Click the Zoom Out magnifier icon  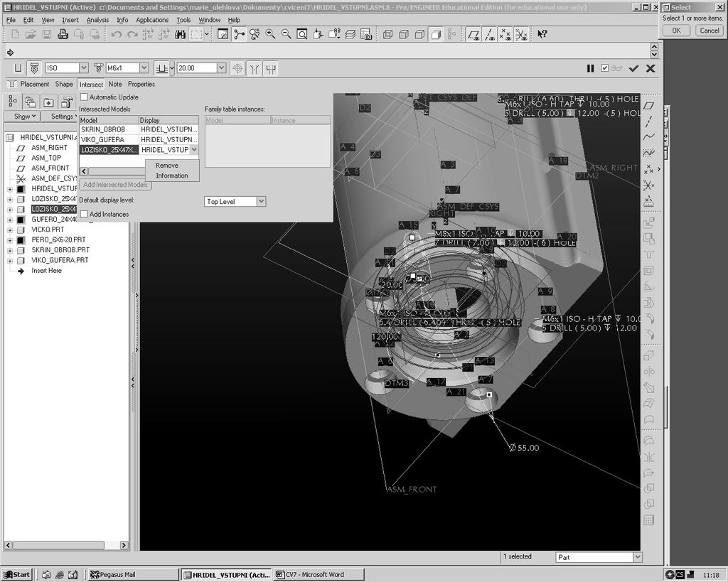click(x=286, y=34)
